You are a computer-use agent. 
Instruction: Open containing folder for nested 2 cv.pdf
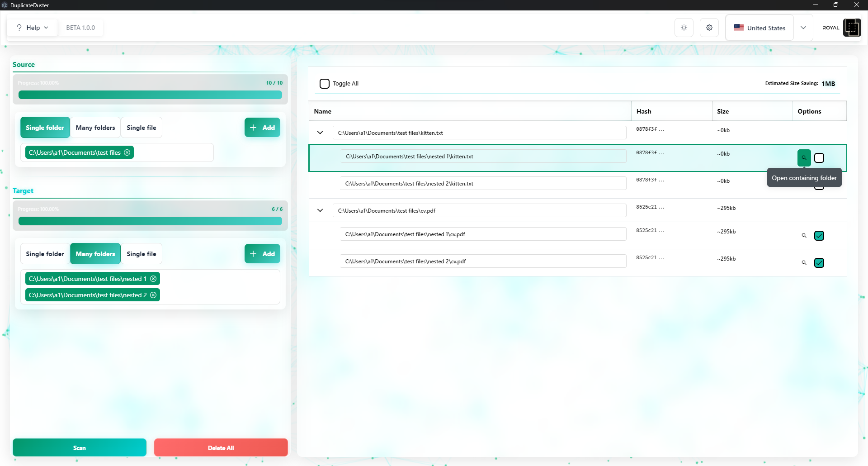[x=804, y=262]
